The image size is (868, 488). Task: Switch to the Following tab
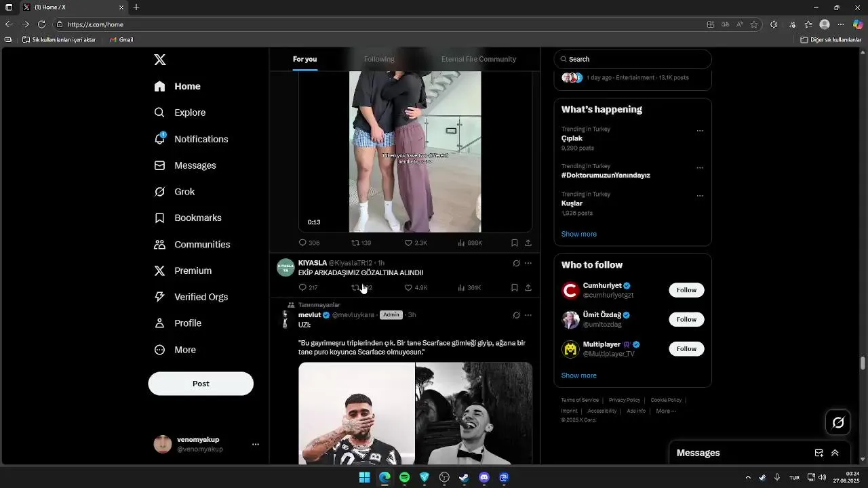[379, 59]
